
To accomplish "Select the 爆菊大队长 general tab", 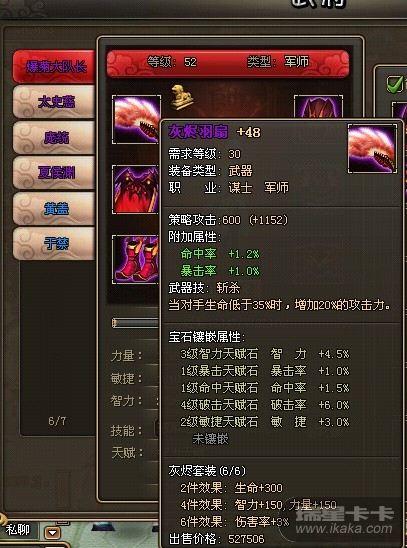I will [54, 66].
